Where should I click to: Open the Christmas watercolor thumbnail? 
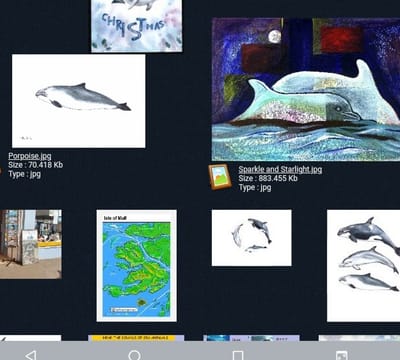point(137,26)
